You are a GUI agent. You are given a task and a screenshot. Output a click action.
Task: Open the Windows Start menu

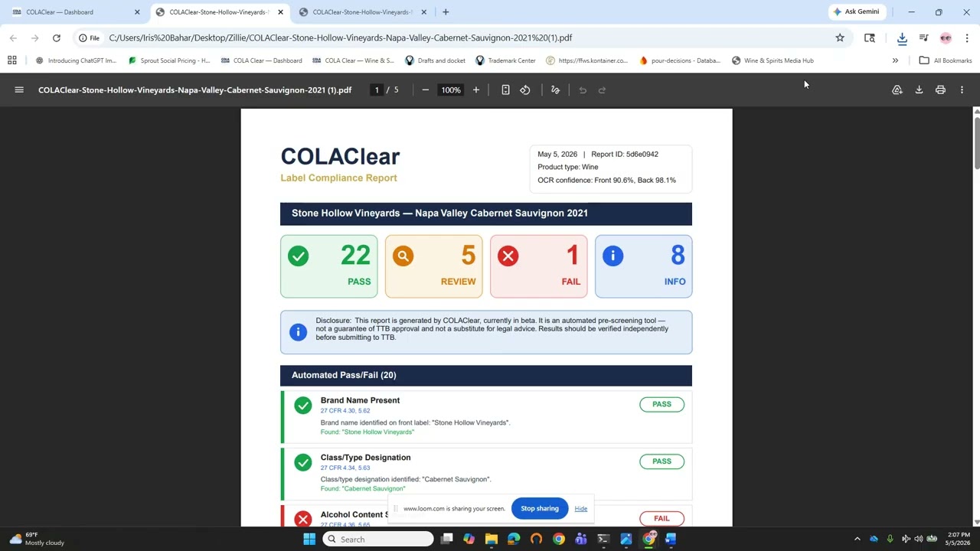click(x=309, y=540)
